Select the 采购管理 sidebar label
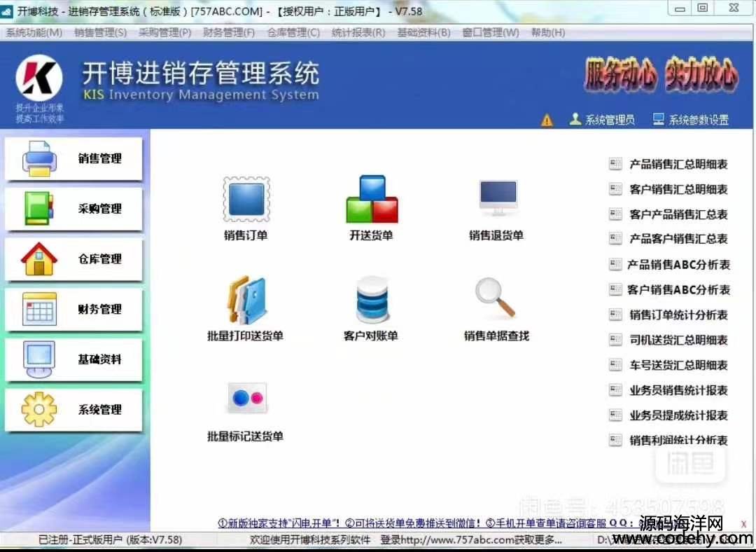The image size is (756, 552). click(100, 209)
